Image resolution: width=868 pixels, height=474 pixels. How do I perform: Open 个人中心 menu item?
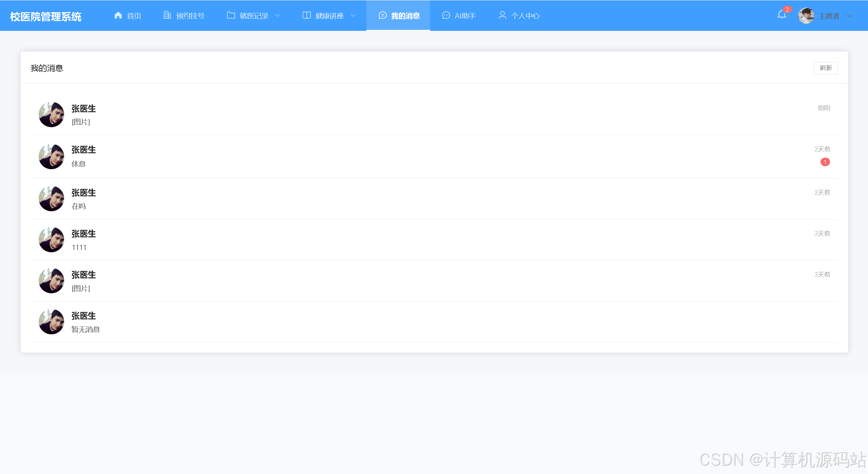519,16
